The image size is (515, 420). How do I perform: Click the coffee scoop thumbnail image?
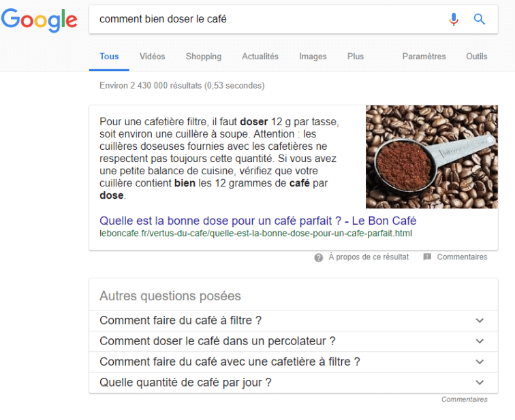coord(431,157)
